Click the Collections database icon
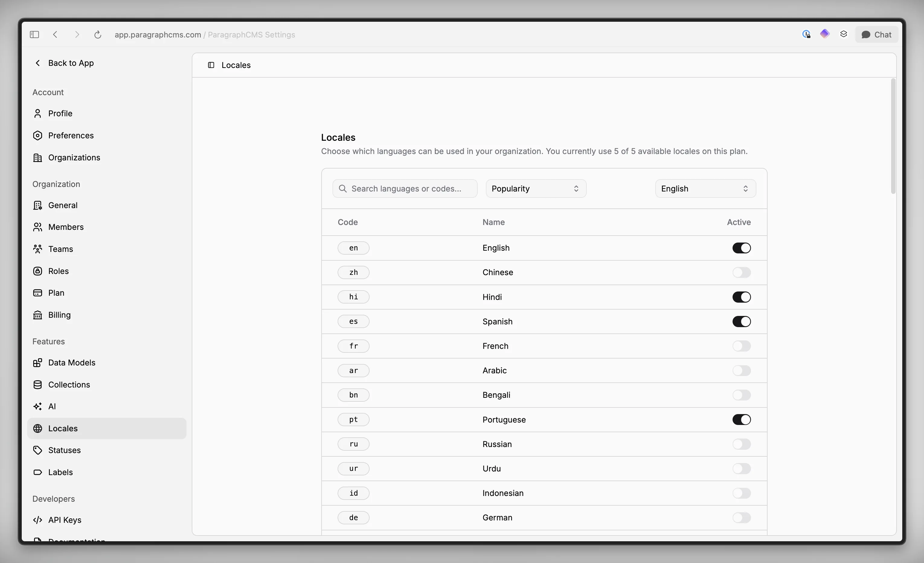924x563 pixels. (37, 385)
